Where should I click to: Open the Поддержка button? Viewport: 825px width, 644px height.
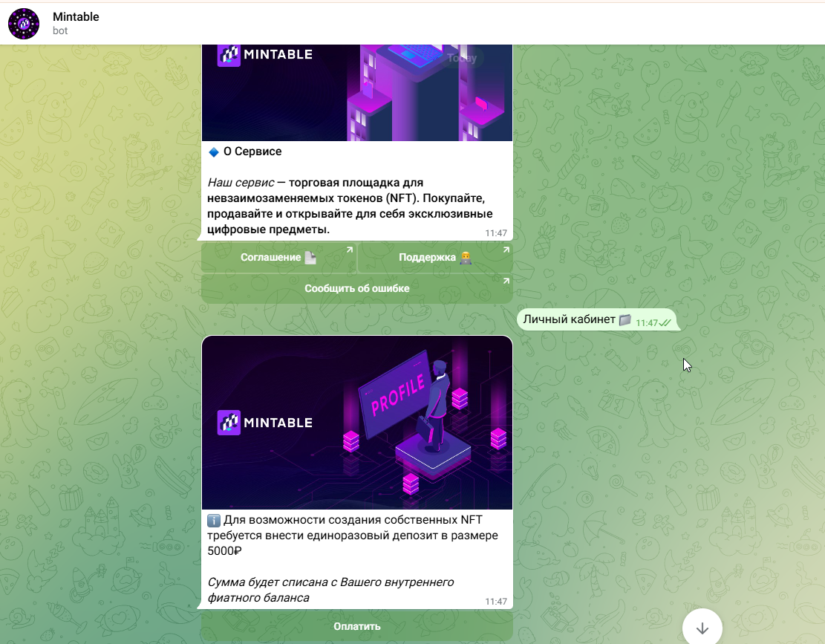(435, 257)
